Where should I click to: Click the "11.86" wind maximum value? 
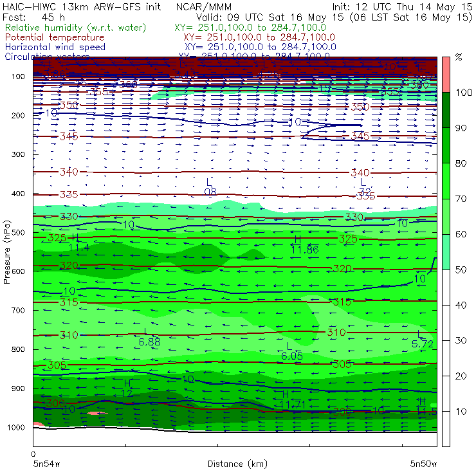(x=305, y=250)
